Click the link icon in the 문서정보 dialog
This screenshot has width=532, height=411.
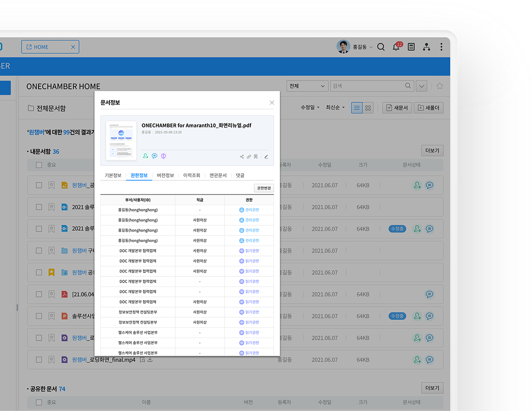[249, 157]
